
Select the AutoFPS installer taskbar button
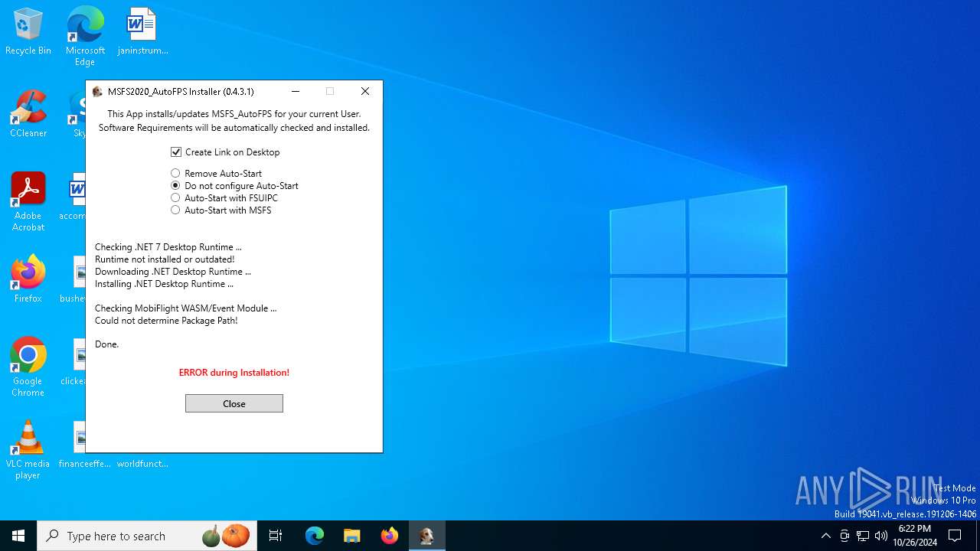[x=426, y=536]
